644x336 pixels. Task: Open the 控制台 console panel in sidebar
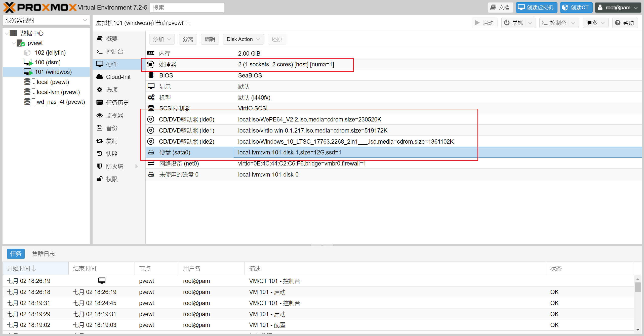pos(114,52)
